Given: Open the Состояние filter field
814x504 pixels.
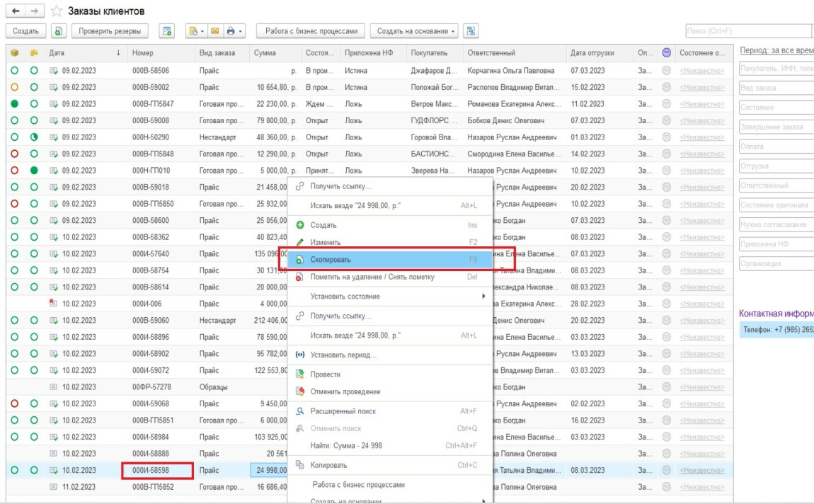Looking at the screenshot, I should [x=776, y=108].
